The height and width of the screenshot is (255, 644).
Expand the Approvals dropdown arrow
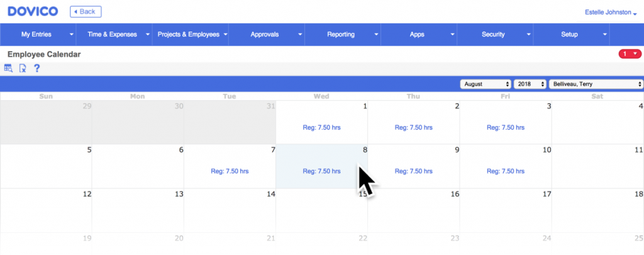[300, 35]
